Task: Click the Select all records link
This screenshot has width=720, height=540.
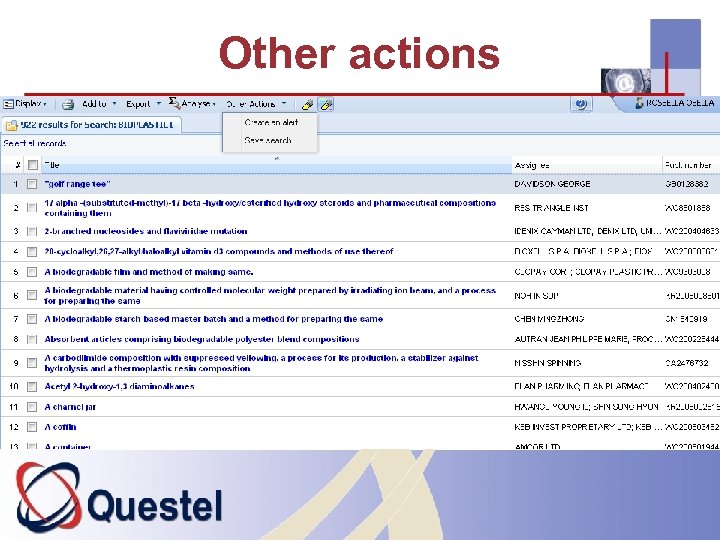Action: pyautogui.click(x=35, y=144)
